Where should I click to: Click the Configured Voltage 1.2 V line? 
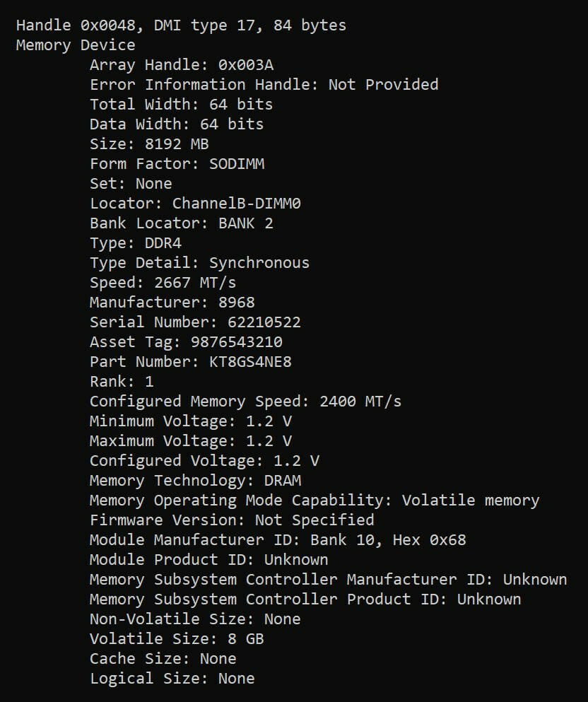click(x=204, y=461)
